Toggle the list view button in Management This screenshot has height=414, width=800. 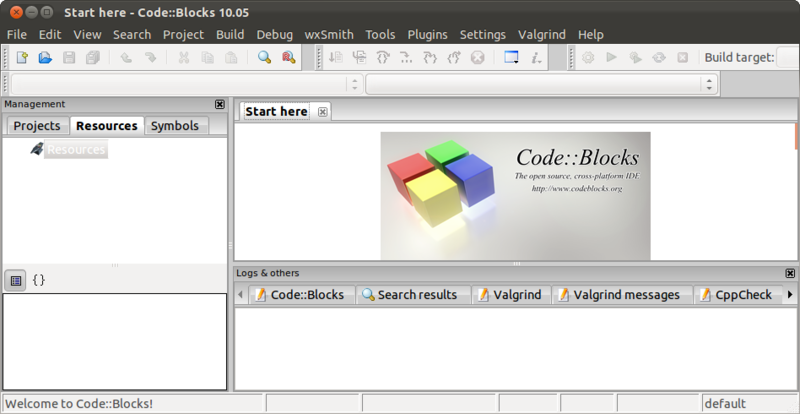tap(16, 280)
